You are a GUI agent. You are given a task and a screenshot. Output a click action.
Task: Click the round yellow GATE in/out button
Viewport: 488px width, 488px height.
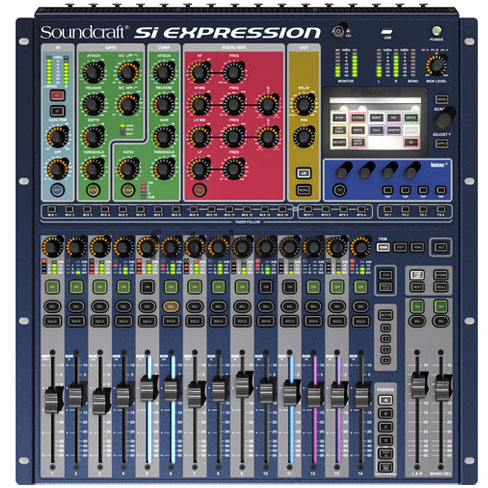(x=93, y=190)
